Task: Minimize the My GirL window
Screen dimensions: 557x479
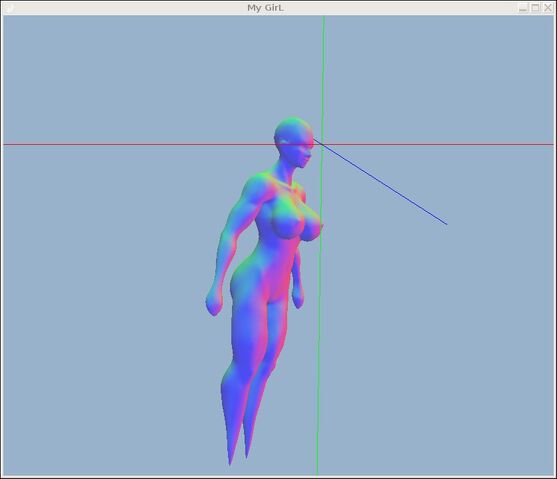Action: coord(523,8)
